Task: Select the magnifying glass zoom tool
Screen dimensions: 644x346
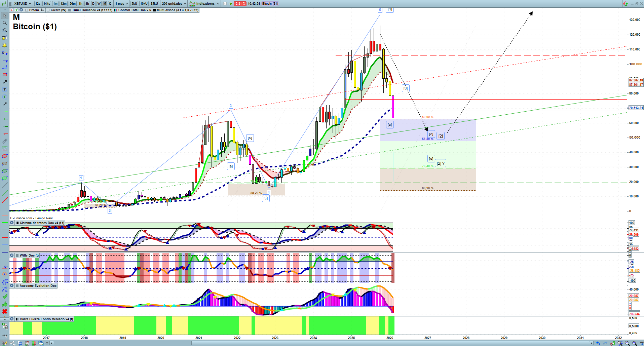Action: (4, 23)
